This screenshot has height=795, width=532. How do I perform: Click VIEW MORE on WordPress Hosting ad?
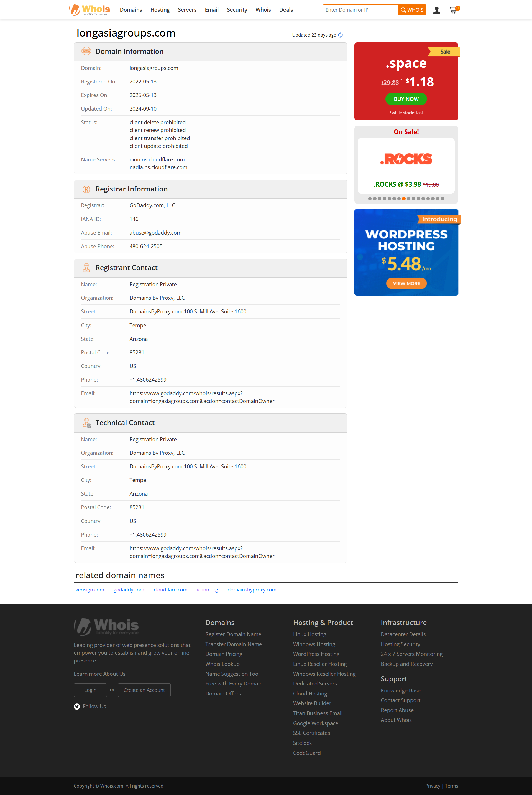point(406,283)
